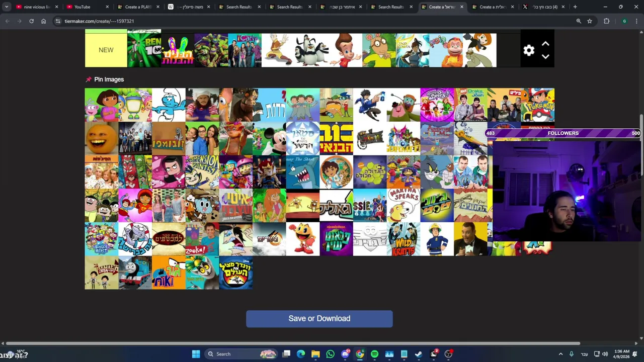Choose the Smurf image
Viewport: 644px width, 362px height.
tap(169, 105)
